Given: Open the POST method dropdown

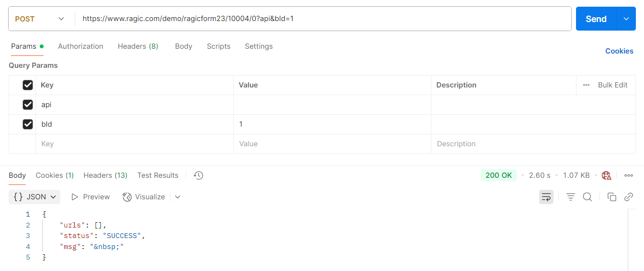Looking at the screenshot, I should pos(40,19).
